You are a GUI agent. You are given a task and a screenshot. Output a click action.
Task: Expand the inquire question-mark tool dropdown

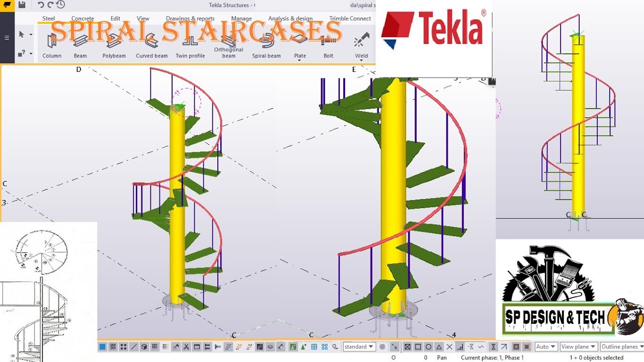coord(31,53)
